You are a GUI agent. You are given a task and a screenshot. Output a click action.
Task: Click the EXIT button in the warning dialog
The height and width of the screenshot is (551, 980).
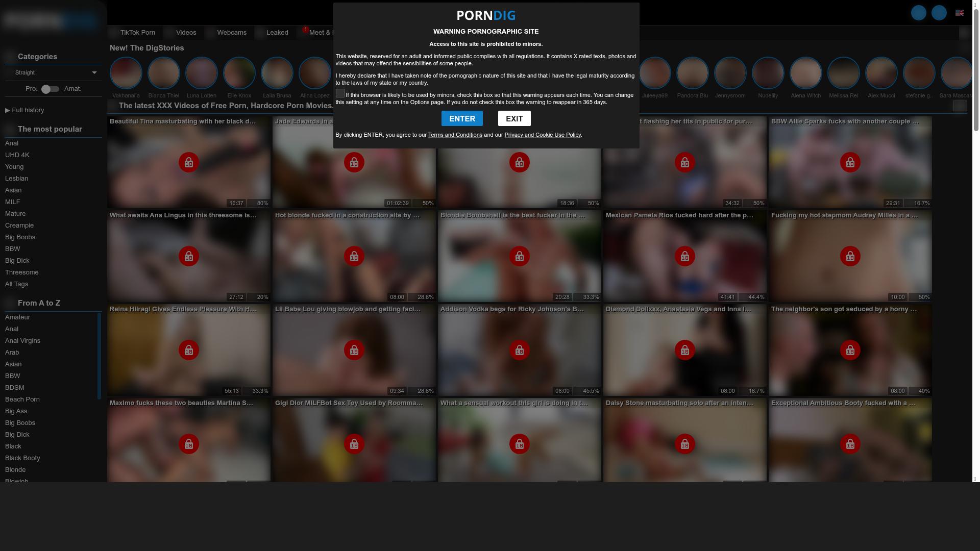(514, 118)
